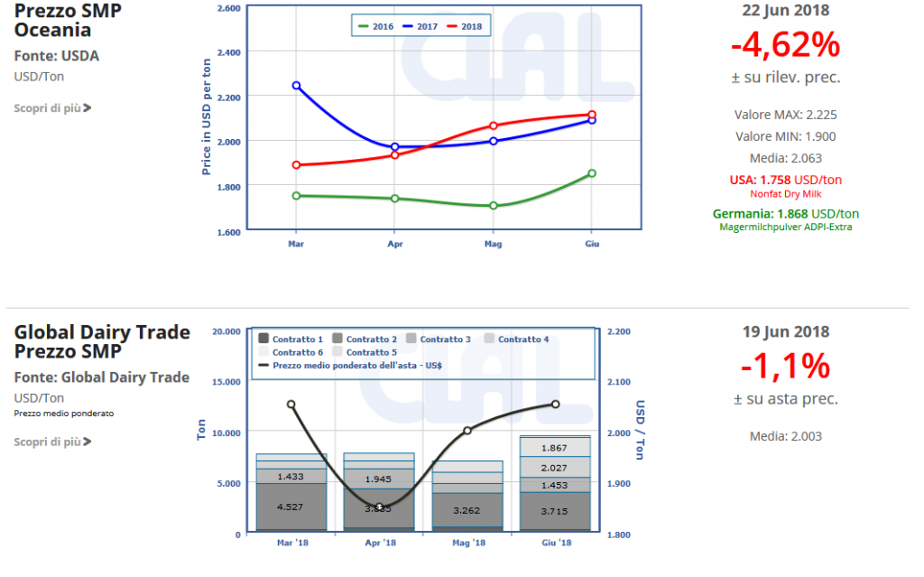Click Contratto 4 legend swatch
The width and height of the screenshot is (924, 577).
click(x=489, y=339)
